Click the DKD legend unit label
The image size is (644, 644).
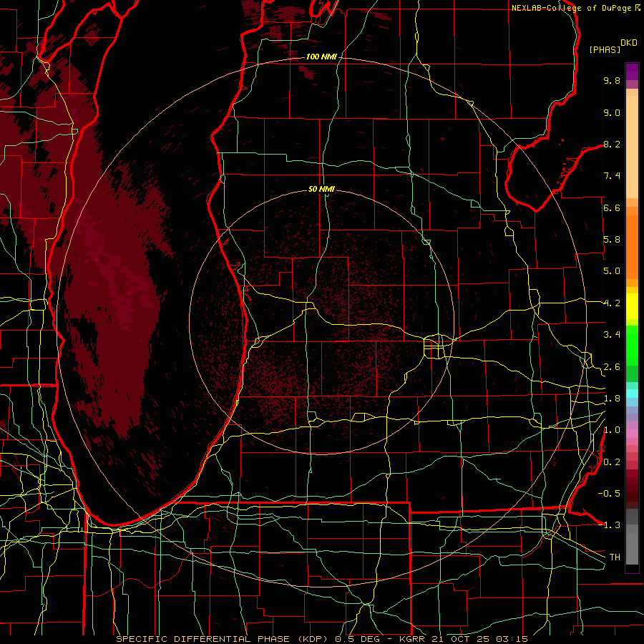pyautogui.click(x=629, y=43)
